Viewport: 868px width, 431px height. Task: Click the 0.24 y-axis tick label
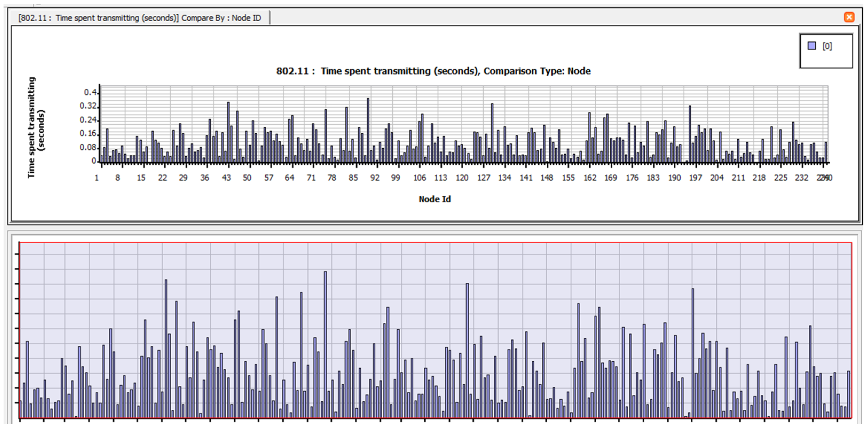pyautogui.click(x=88, y=120)
